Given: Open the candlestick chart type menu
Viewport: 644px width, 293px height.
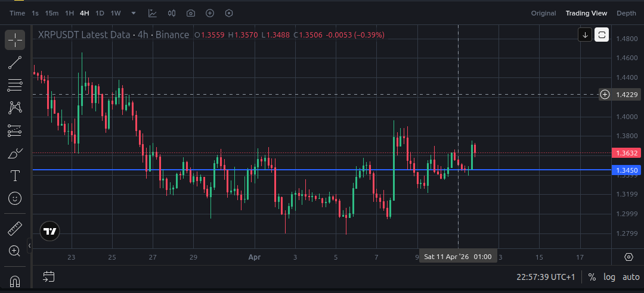Looking at the screenshot, I should [172, 13].
